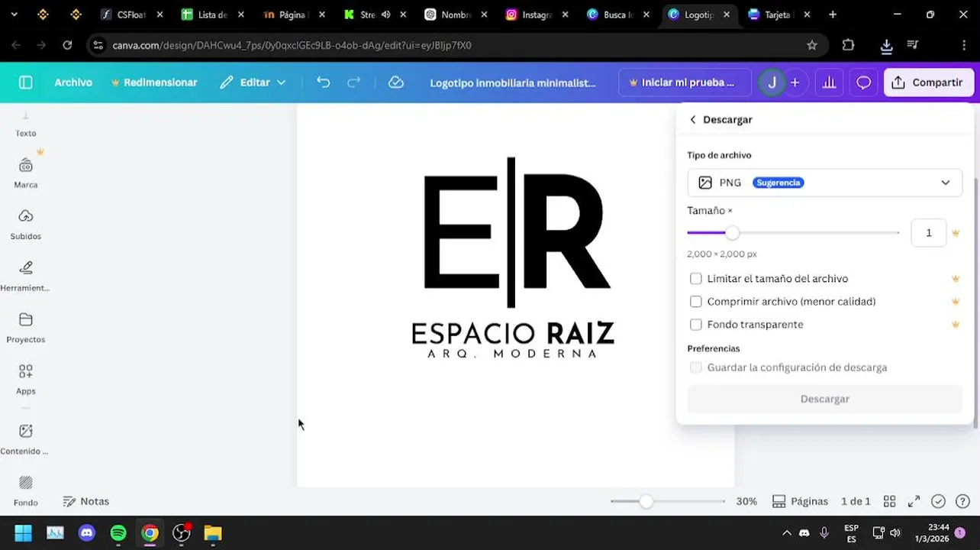
Task: Select the ESPACIO RAIZ text on canvas
Action: [x=513, y=333]
